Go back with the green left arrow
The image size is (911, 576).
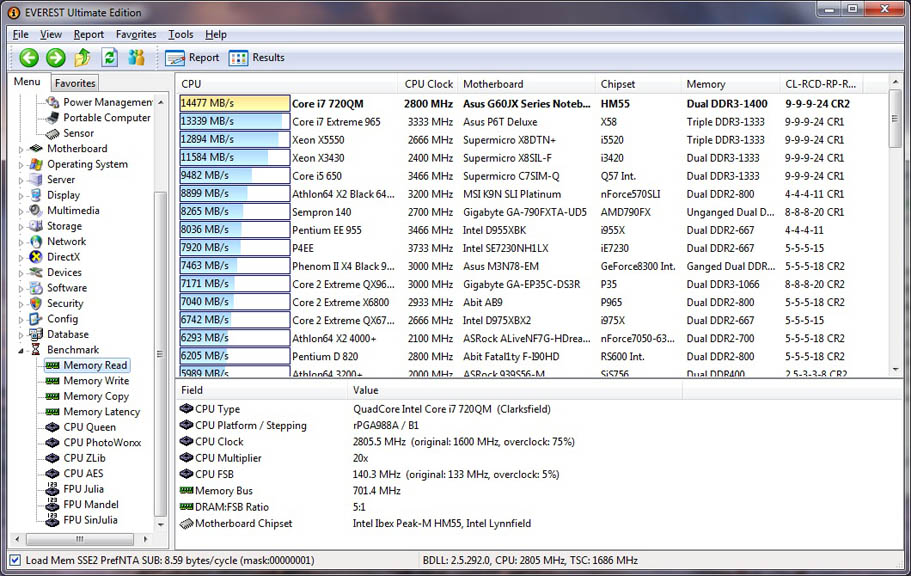tap(29, 58)
